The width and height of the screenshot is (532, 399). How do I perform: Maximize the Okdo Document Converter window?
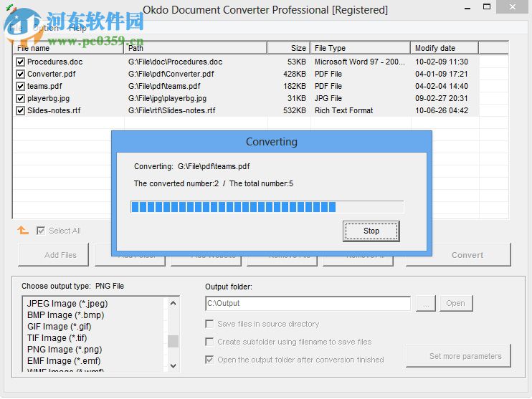pos(487,6)
